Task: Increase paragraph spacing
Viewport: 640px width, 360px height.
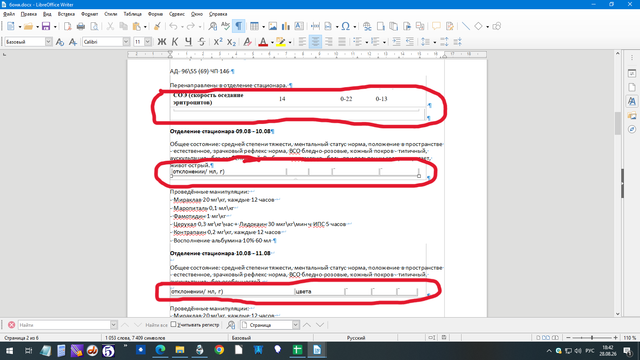Action: (x=444, y=42)
